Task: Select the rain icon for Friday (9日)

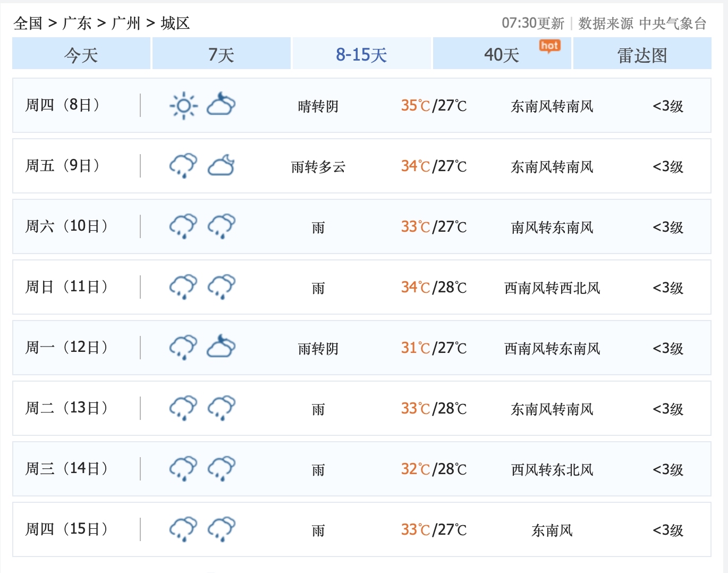Action: click(183, 166)
